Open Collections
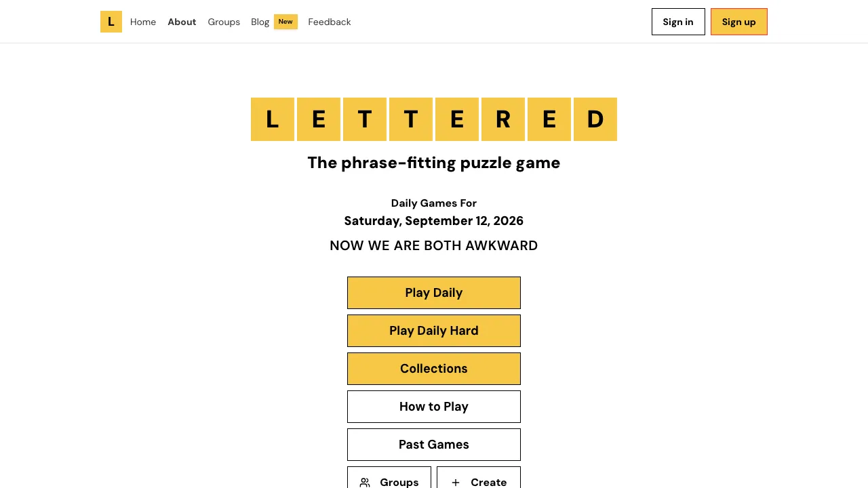868x488 pixels. click(x=434, y=369)
